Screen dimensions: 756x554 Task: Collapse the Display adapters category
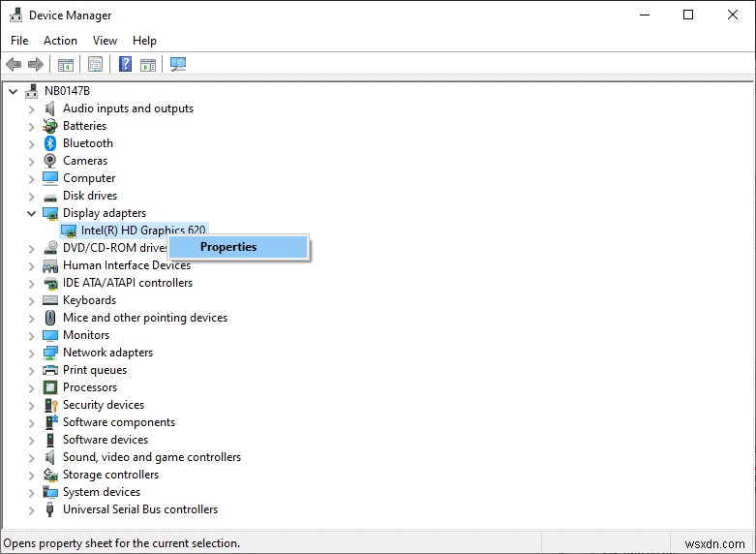(x=32, y=213)
